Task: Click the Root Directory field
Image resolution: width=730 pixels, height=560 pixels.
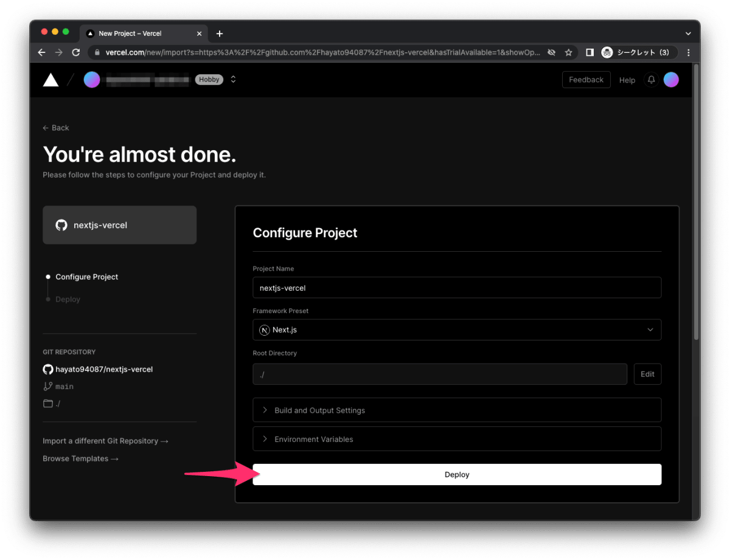Action: coord(440,374)
